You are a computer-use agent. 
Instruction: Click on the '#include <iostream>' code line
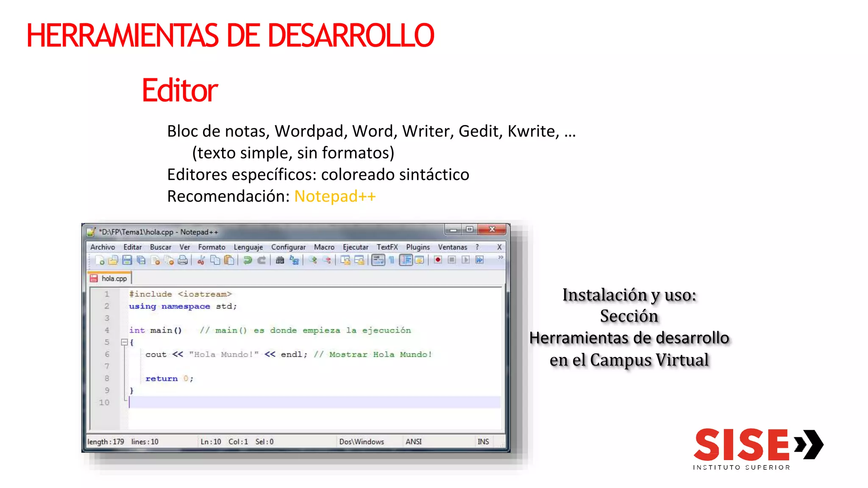tap(181, 294)
